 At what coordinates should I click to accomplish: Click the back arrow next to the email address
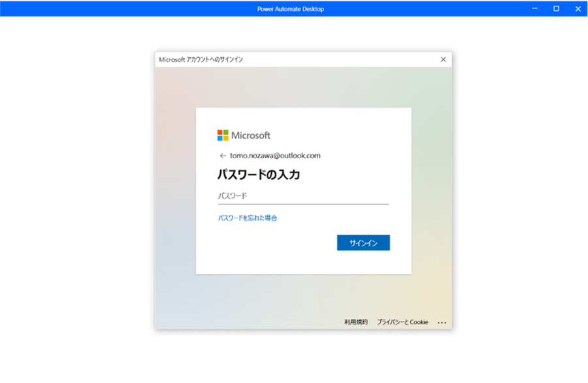[223, 156]
